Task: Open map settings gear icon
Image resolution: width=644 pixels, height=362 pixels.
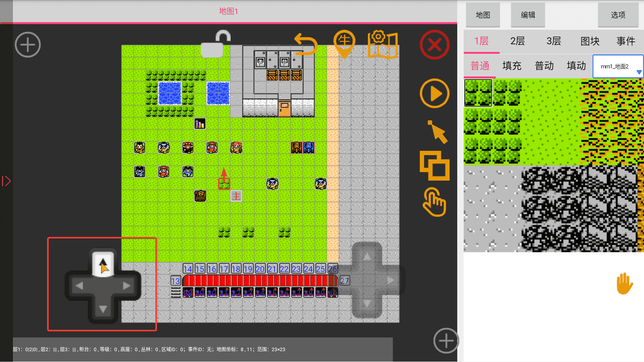Action: (382, 44)
